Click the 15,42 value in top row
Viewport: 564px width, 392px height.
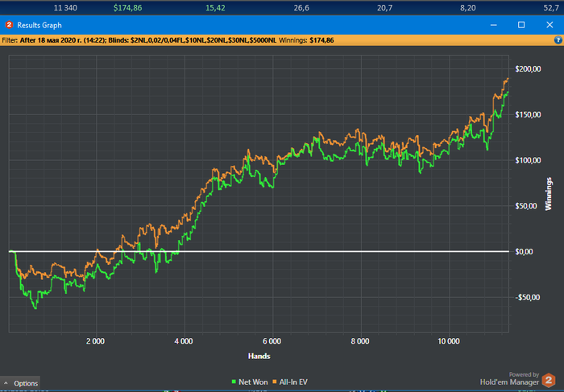coord(216,6)
